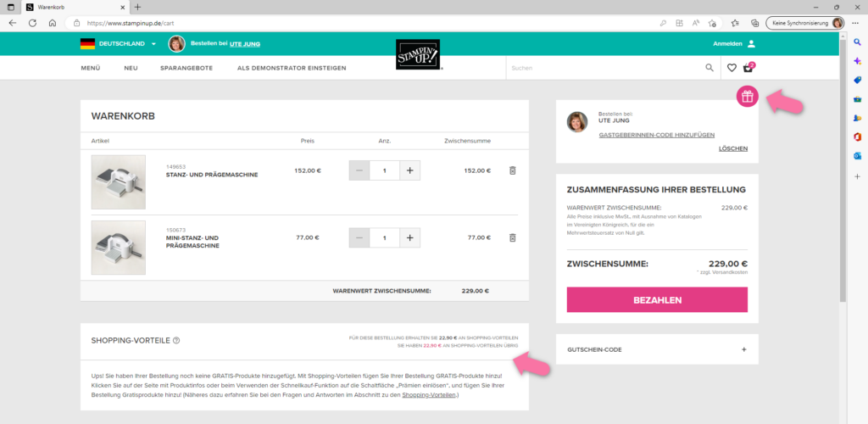Decrease quantity of Mini-Stanz- und Prägemaschine
The width and height of the screenshot is (868, 424).
(359, 237)
